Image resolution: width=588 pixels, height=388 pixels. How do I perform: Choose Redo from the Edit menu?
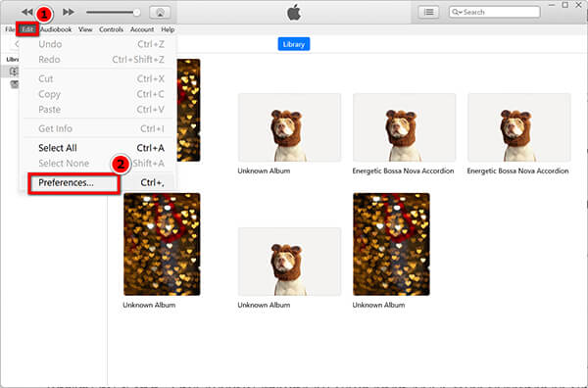click(x=98, y=59)
